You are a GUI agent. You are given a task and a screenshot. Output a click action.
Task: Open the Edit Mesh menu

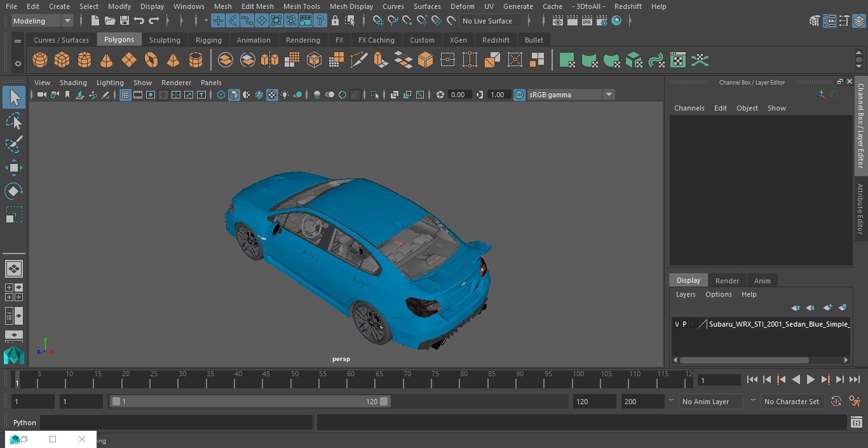point(257,6)
